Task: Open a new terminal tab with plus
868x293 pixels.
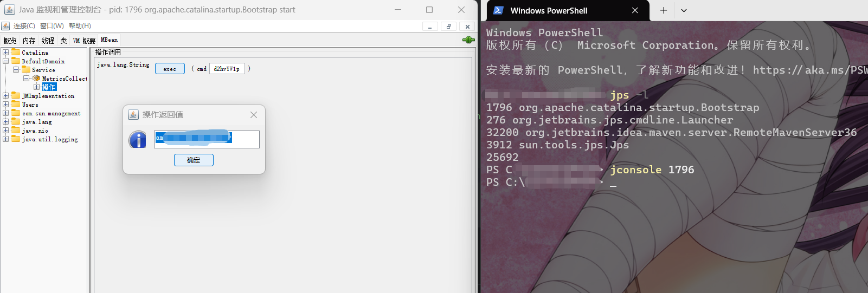Action: pyautogui.click(x=663, y=10)
